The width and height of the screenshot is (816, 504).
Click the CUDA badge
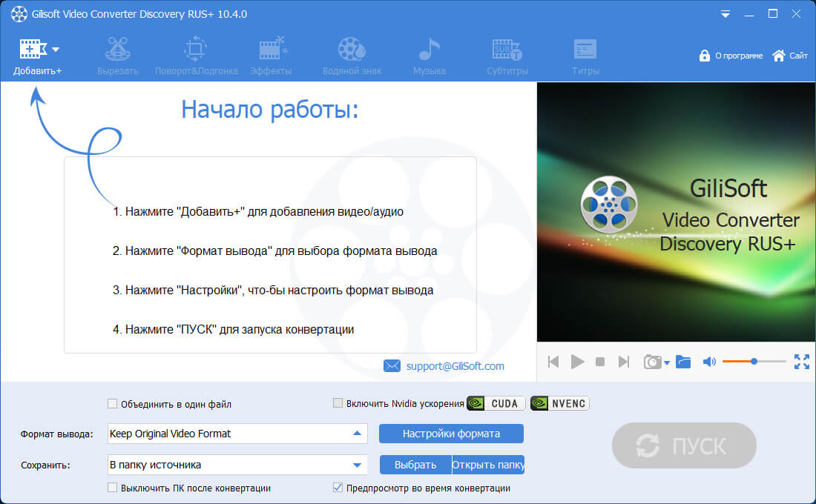tap(496, 404)
